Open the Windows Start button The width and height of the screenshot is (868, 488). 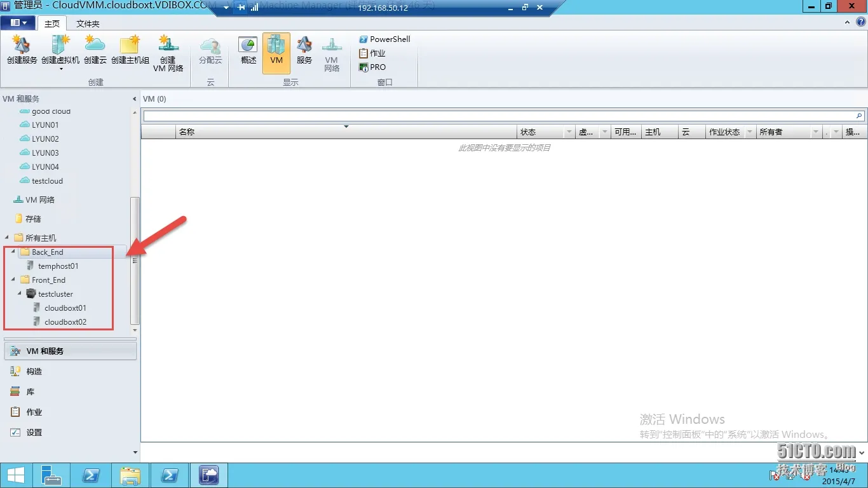[15, 475]
